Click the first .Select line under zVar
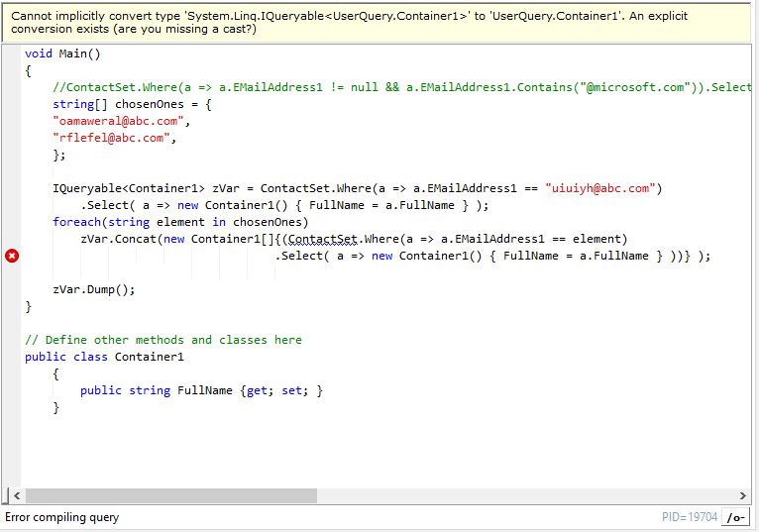Viewport: 759px width, 532px height. (x=285, y=205)
